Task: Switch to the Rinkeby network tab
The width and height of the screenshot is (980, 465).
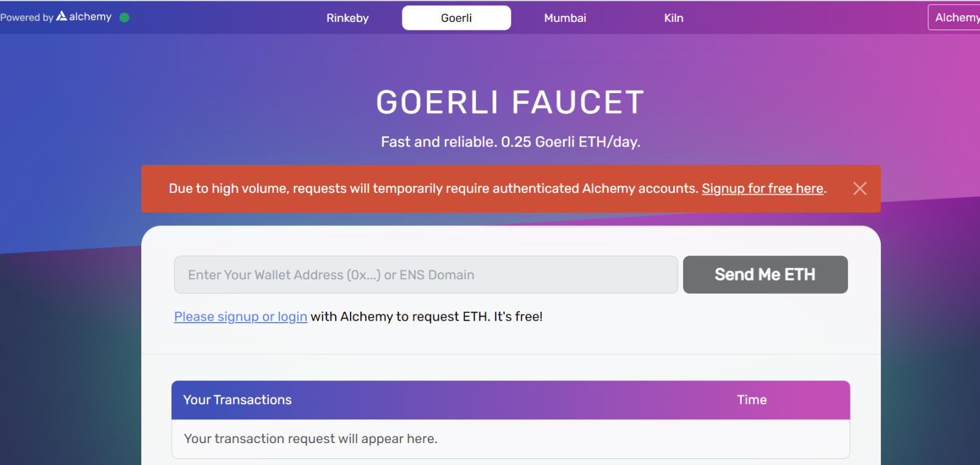Action: click(348, 18)
